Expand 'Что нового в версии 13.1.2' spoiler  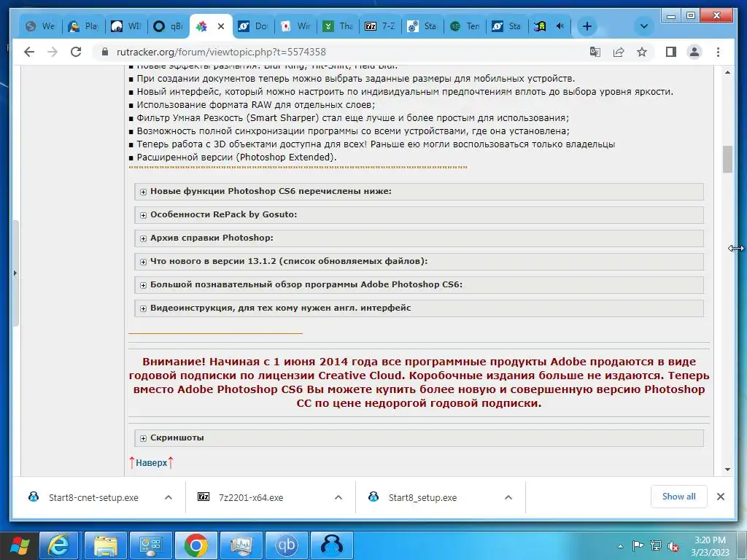pyautogui.click(x=419, y=262)
